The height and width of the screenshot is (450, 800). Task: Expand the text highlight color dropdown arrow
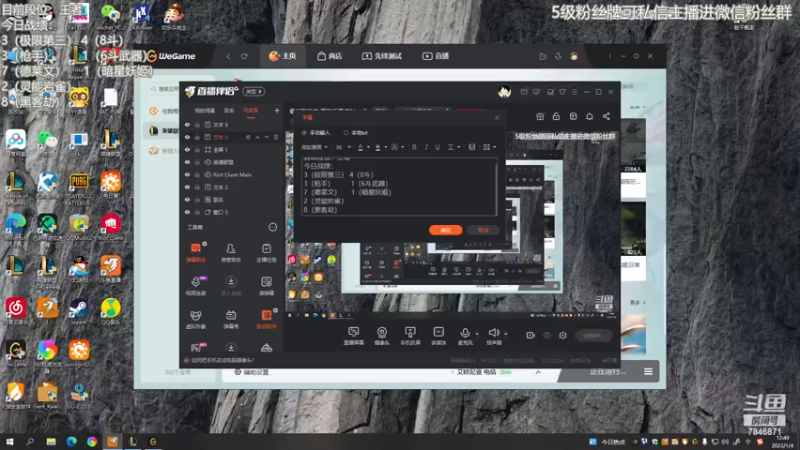386,147
